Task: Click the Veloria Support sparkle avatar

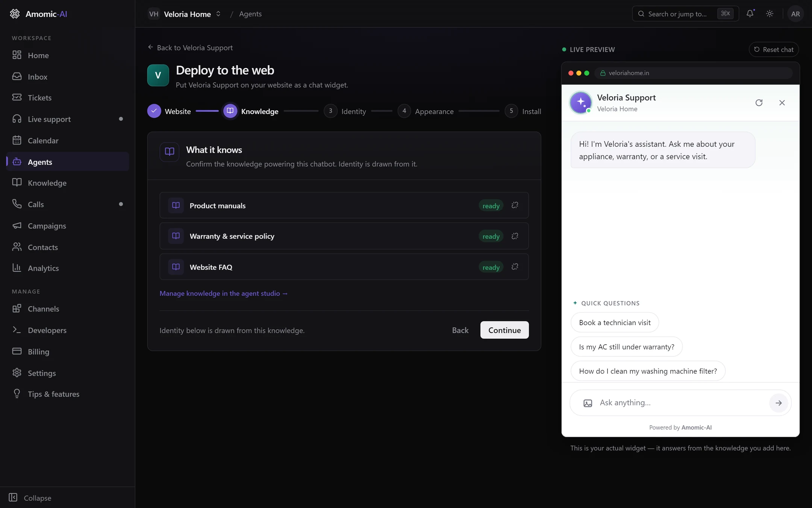Action: (x=581, y=102)
